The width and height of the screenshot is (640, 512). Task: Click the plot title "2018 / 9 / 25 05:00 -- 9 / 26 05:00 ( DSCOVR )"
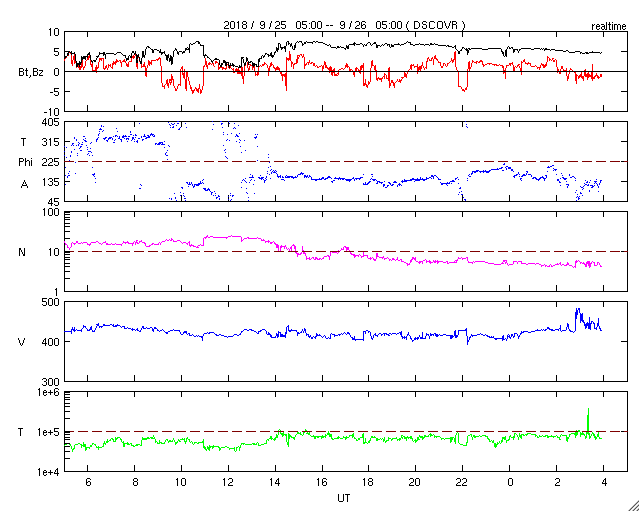pos(344,25)
